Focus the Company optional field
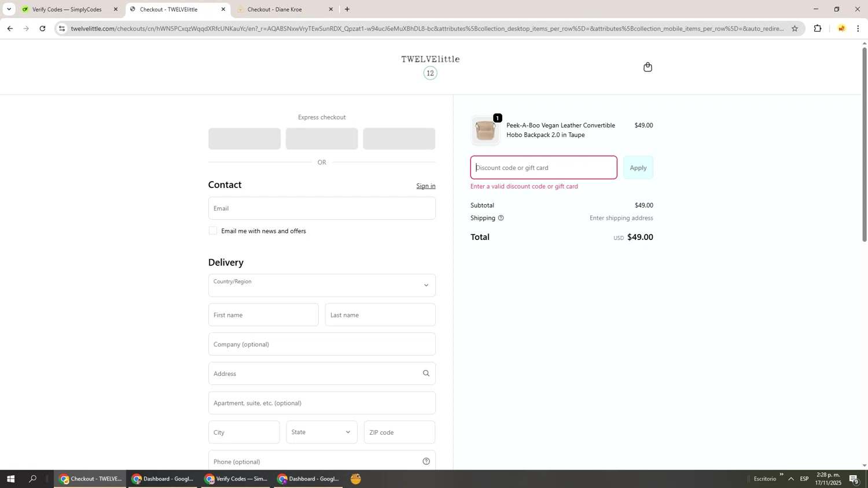The width and height of the screenshot is (868, 488). 322,344
